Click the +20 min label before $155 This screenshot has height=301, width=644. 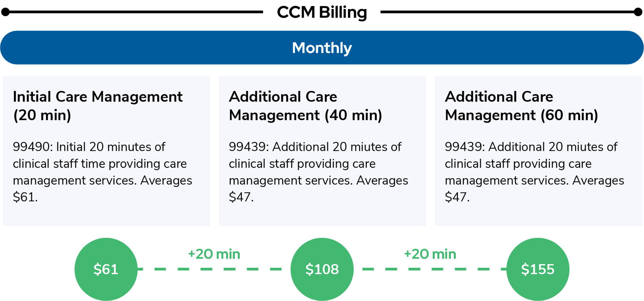[x=430, y=254]
